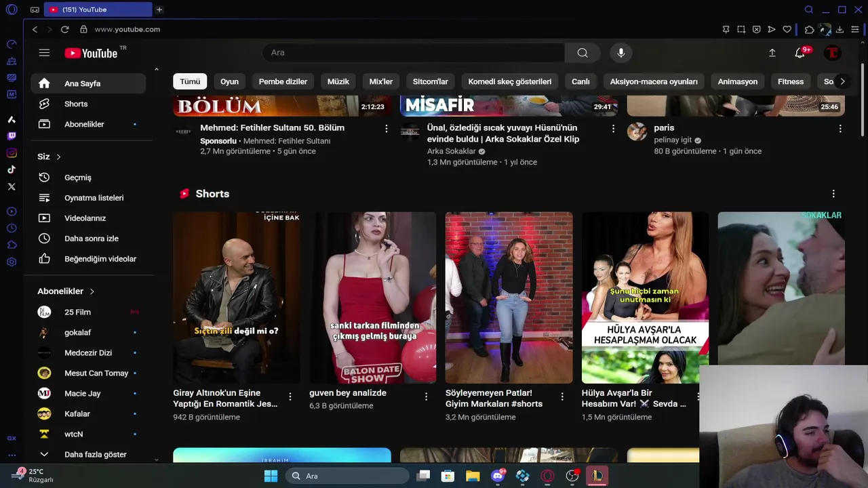Open browser downloads
868x488 pixels.
(840, 29)
